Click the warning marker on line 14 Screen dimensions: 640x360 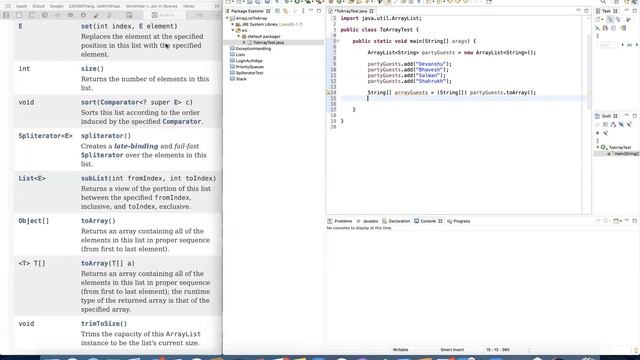click(x=328, y=93)
